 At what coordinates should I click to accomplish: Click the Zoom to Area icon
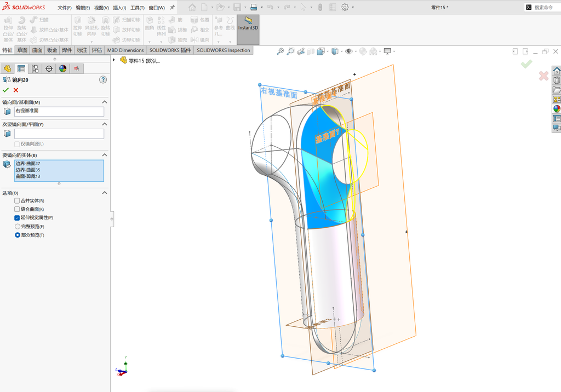[290, 51]
